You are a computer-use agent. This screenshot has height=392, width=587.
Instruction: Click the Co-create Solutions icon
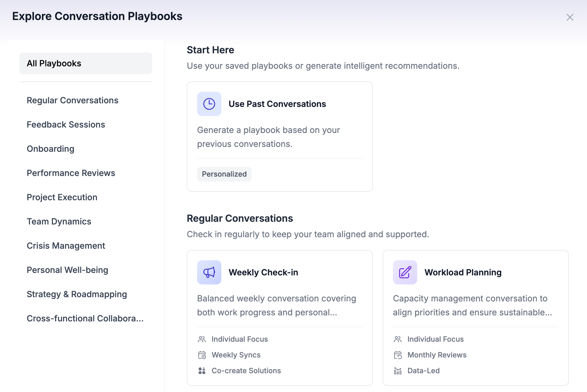coord(202,370)
